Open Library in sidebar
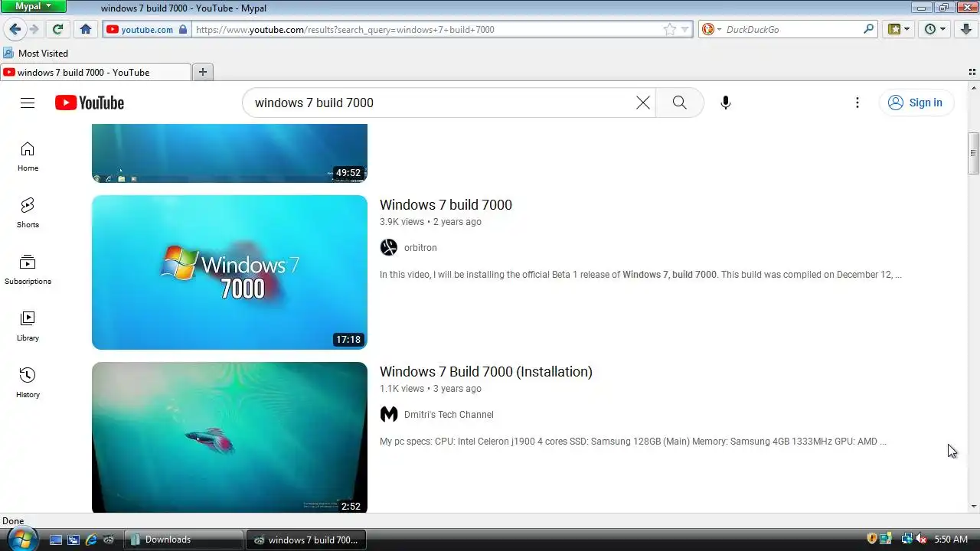This screenshot has width=980, height=551. coord(28,326)
